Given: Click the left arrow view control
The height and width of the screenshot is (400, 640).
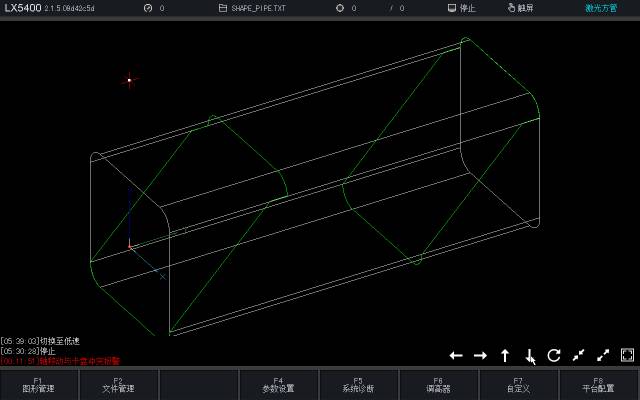Looking at the screenshot, I should tap(456, 355).
